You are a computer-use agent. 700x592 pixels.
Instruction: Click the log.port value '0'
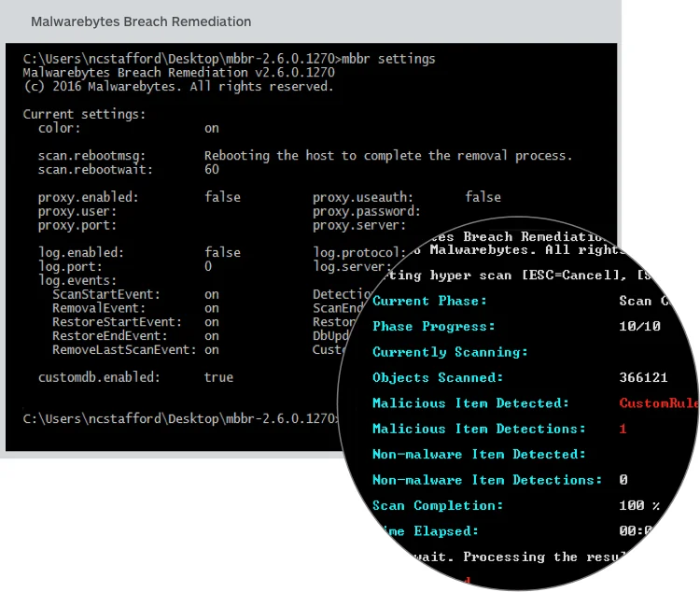[208, 267]
